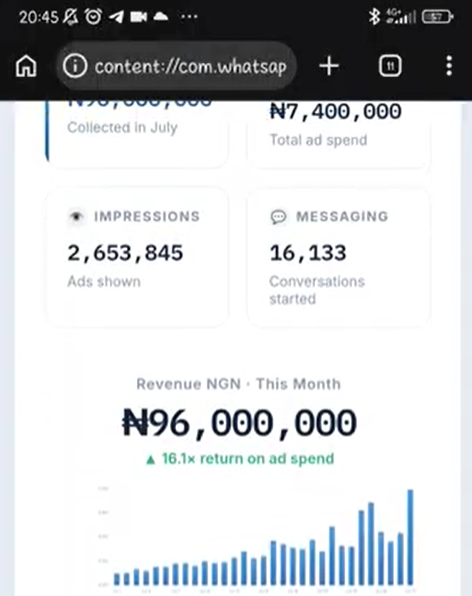Tap the Conversations started label
The width and height of the screenshot is (472, 596).
(317, 290)
